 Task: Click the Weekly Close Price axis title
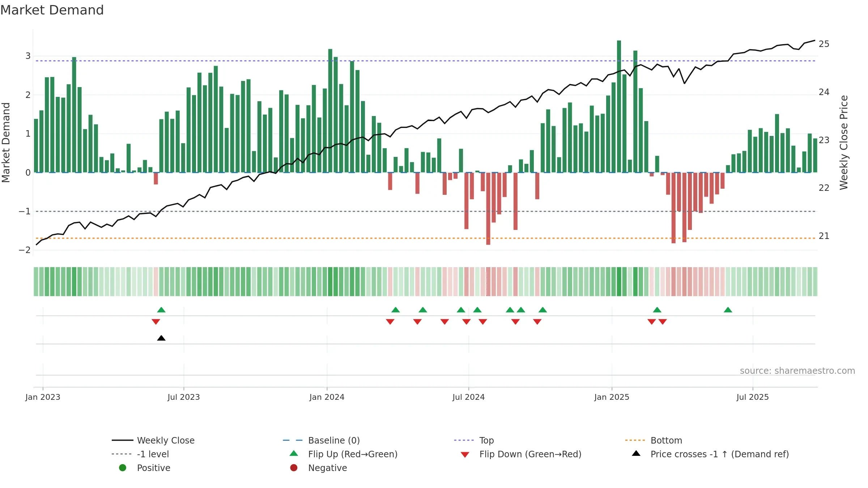(844, 142)
